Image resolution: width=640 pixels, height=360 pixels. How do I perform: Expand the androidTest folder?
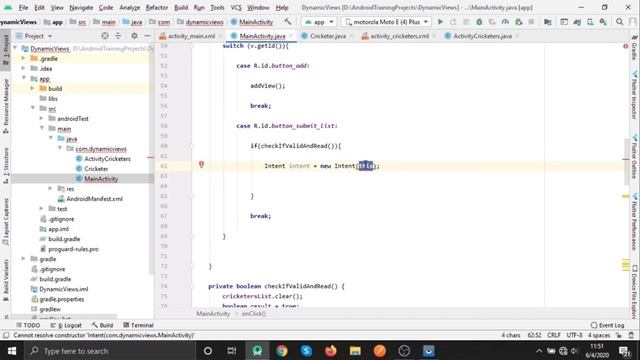pos(42,118)
